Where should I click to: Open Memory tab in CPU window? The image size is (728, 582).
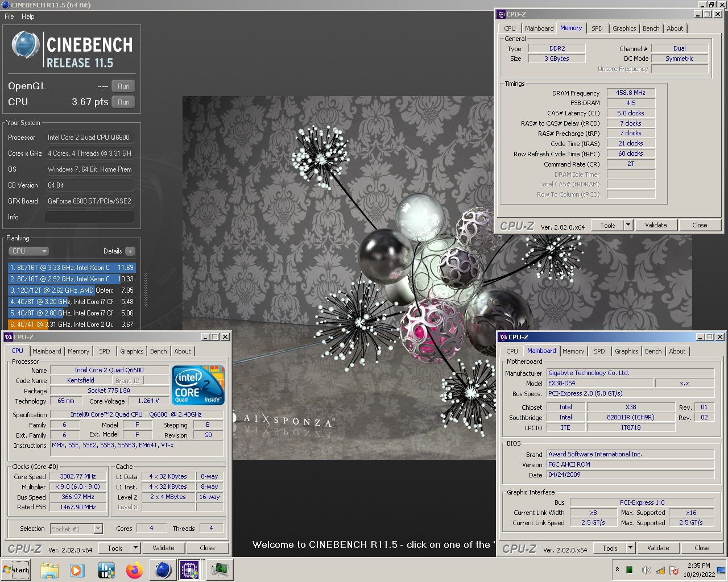78,351
